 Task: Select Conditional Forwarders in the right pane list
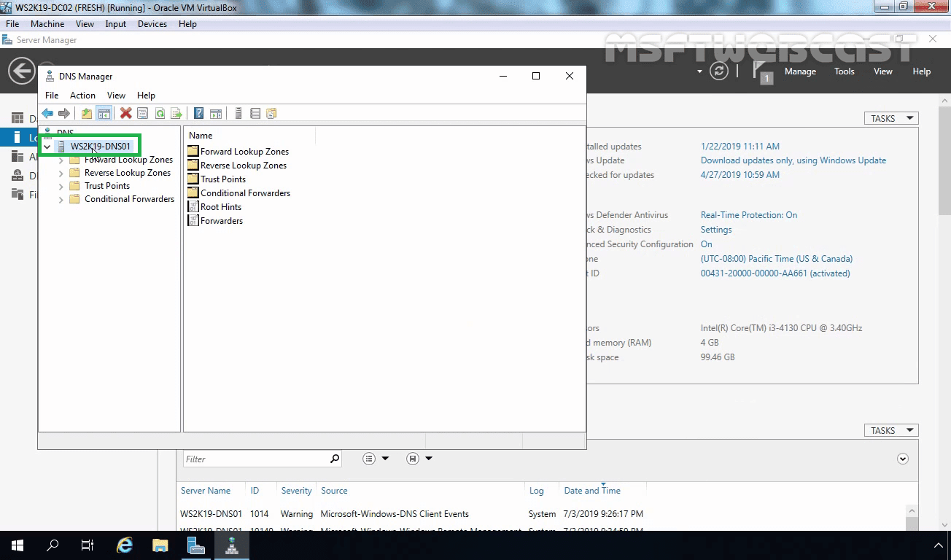[x=245, y=193]
